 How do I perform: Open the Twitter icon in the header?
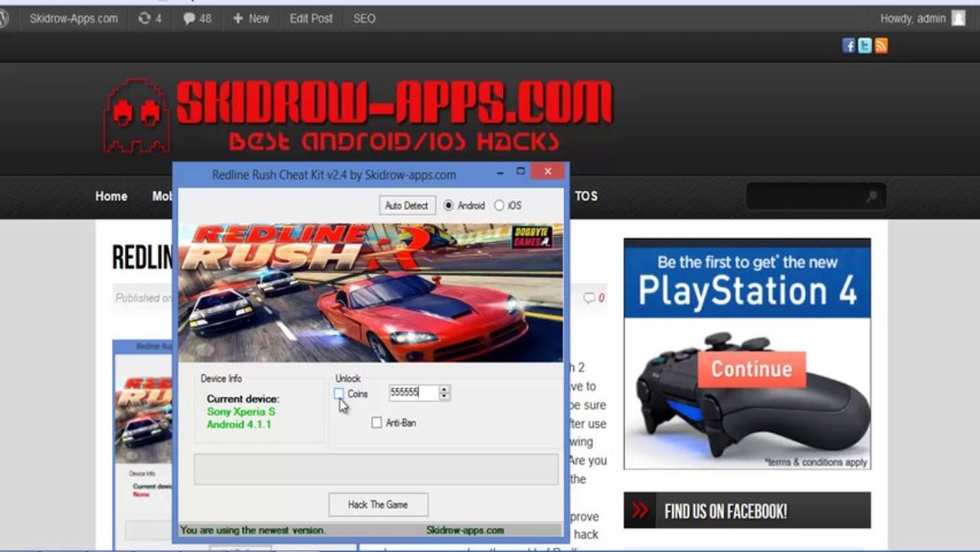click(x=865, y=46)
